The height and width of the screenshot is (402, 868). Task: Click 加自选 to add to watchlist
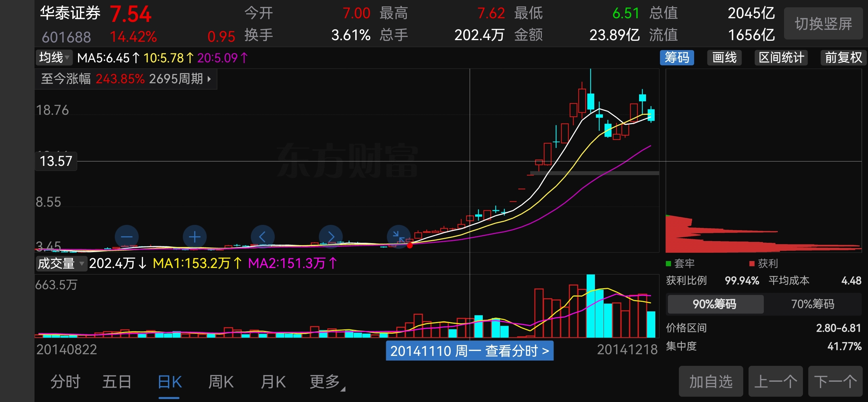(711, 381)
